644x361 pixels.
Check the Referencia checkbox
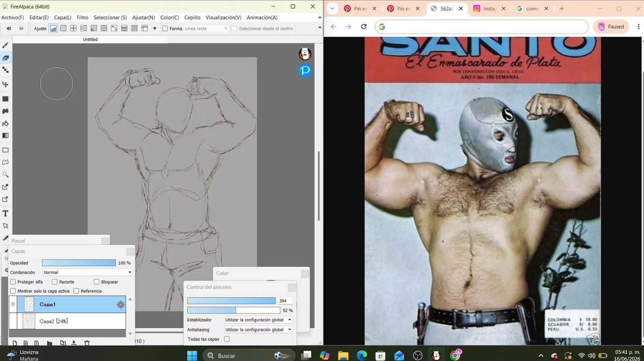point(76,291)
